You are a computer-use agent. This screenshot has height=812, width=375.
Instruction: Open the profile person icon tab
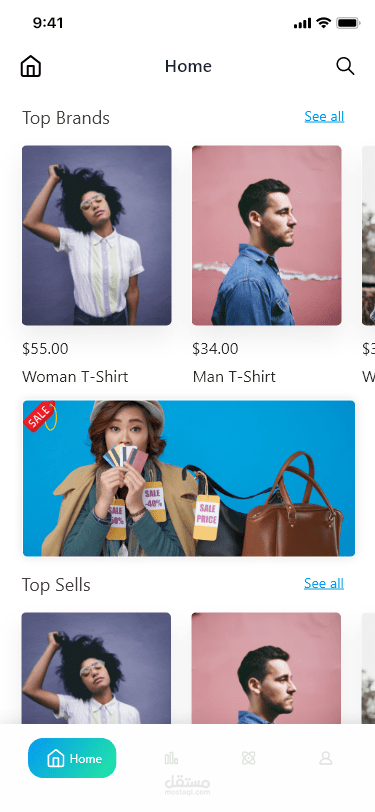pos(325,759)
